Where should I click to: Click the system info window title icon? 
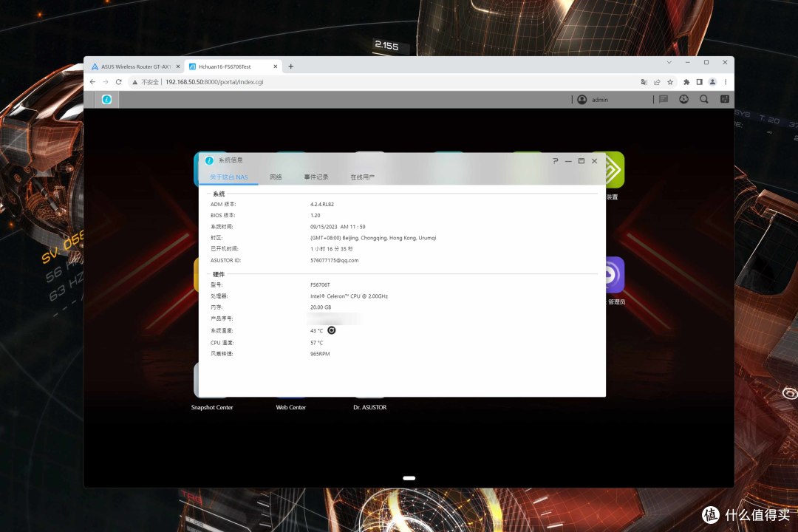click(209, 160)
